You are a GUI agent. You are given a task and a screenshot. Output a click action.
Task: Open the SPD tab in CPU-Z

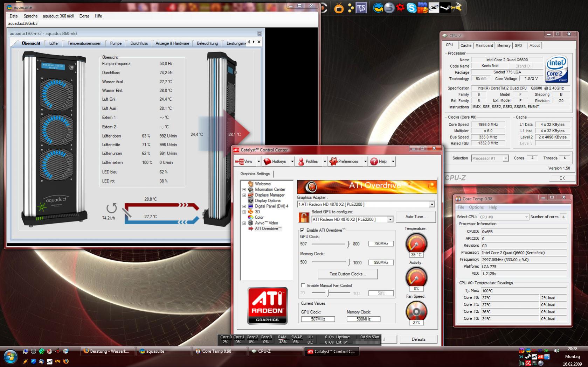[x=518, y=45]
